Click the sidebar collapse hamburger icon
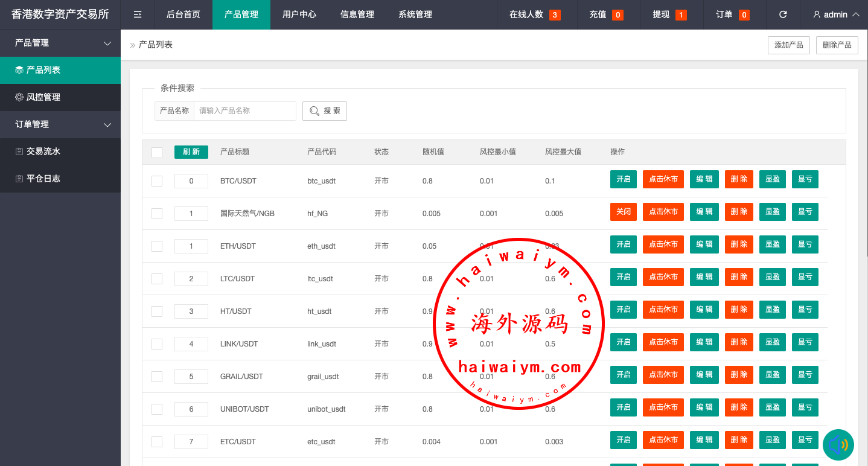Screen dimensions: 868x466 coord(138,14)
